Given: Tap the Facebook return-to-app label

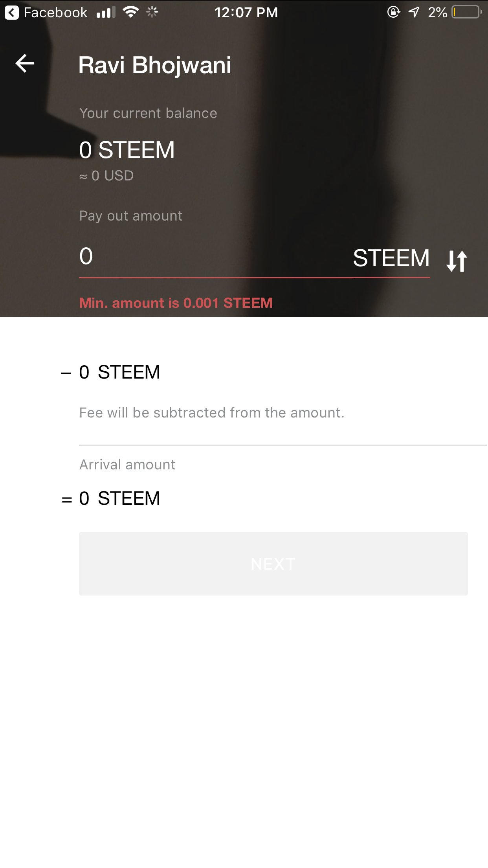Looking at the screenshot, I should click(55, 13).
